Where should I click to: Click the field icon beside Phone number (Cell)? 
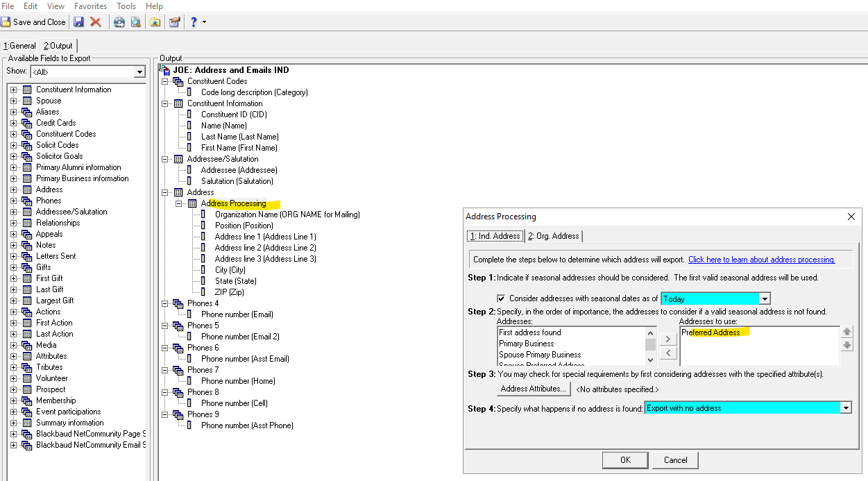point(189,403)
